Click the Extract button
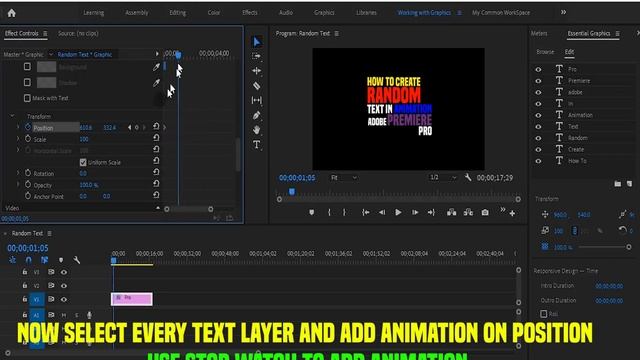 (468, 212)
